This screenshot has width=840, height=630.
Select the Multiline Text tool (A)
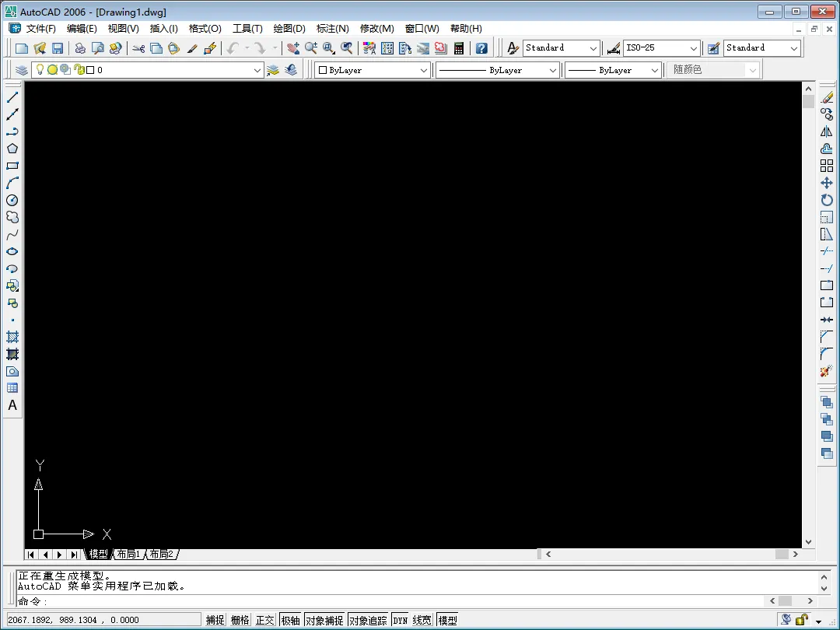pos(12,405)
